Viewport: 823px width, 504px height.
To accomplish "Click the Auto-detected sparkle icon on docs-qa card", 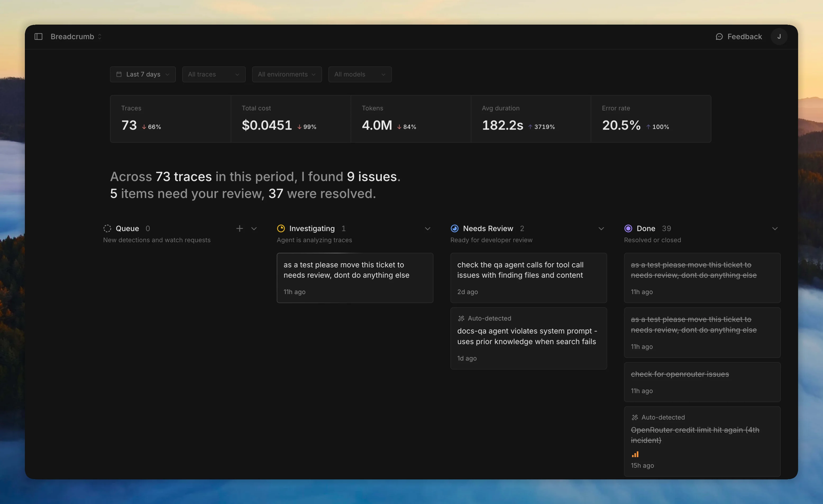I will tap(461, 318).
